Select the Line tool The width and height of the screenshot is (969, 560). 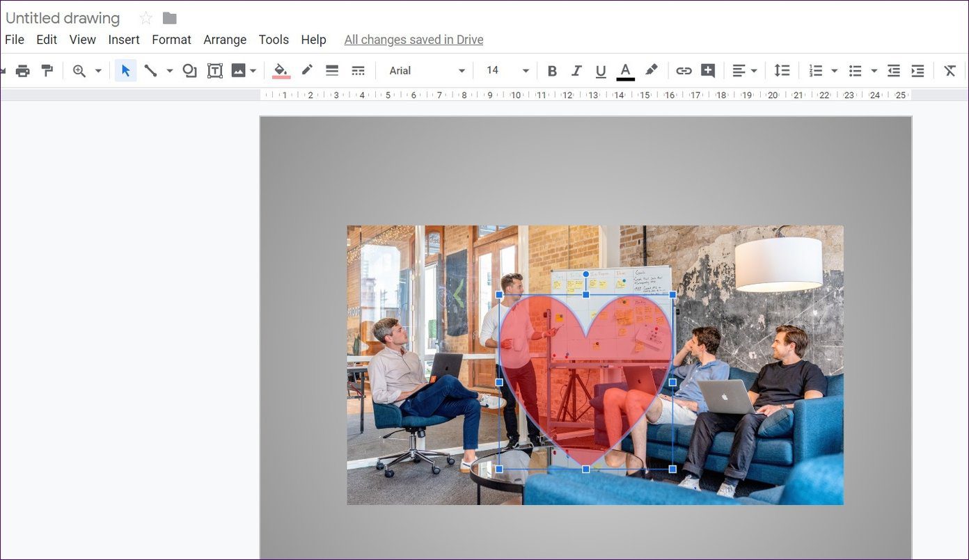pos(150,70)
